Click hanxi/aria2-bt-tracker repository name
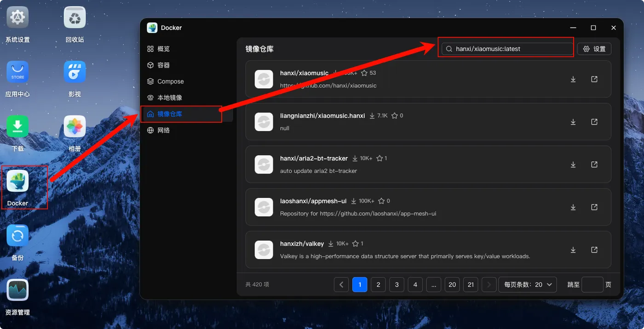Image resolution: width=644 pixels, height=329 pixels. coord(314,158)
